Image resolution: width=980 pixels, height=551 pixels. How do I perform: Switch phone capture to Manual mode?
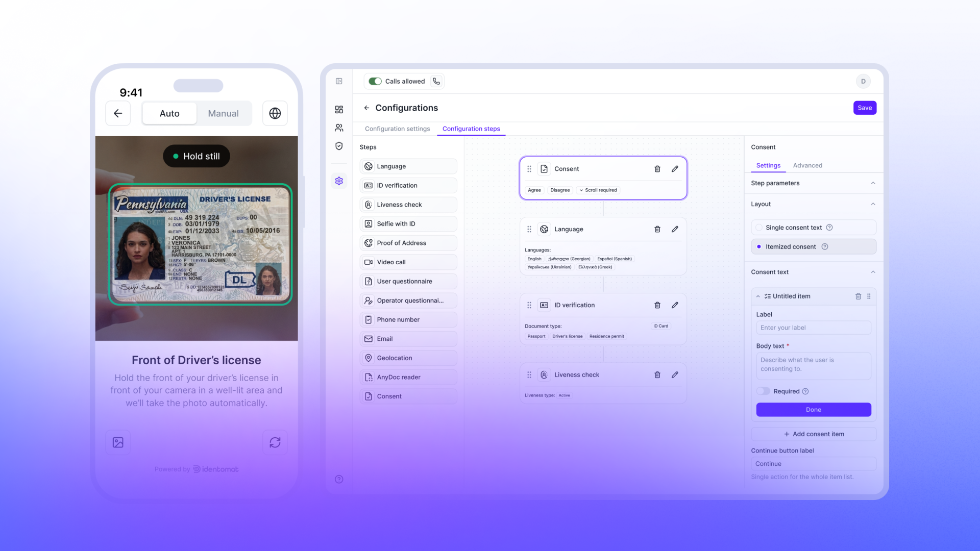coord(223,113)
